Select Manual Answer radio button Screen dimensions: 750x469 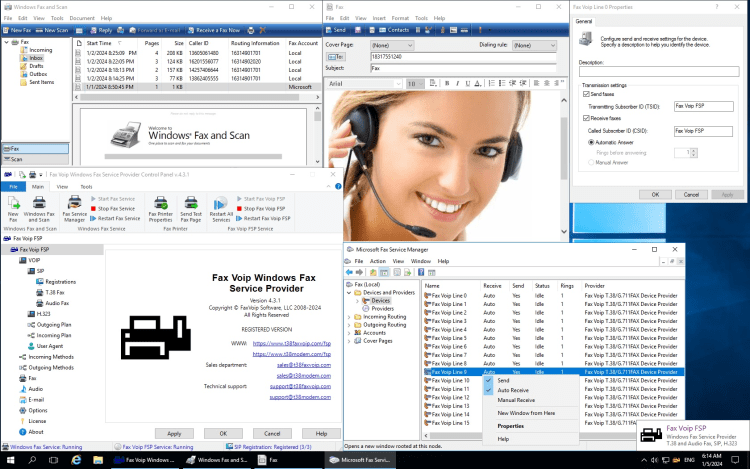click(x=591, y=163)
